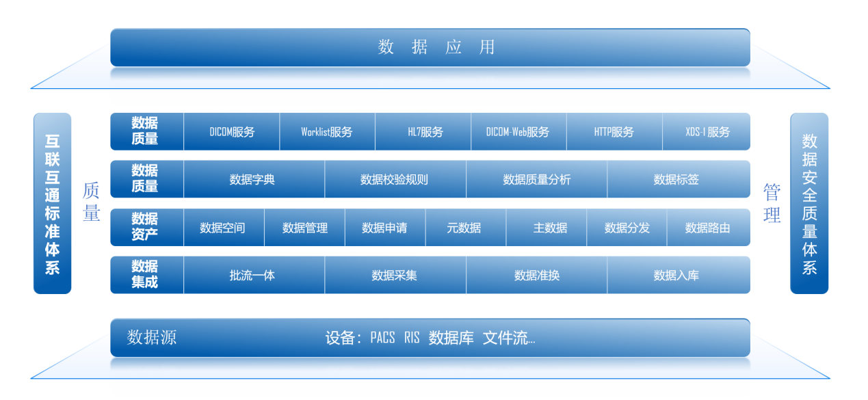This screenshot has width=868, height=400.
Task: Select the 数据集成 row header
Action: (x=146, y=275)
